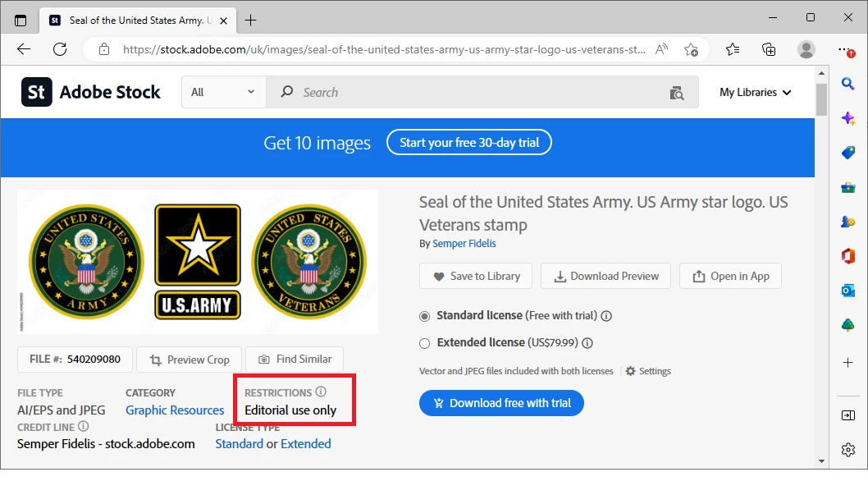This screenshot has height=504, width=868.
Task: Show Standard license info icon
Action: (x=607, y=316)
